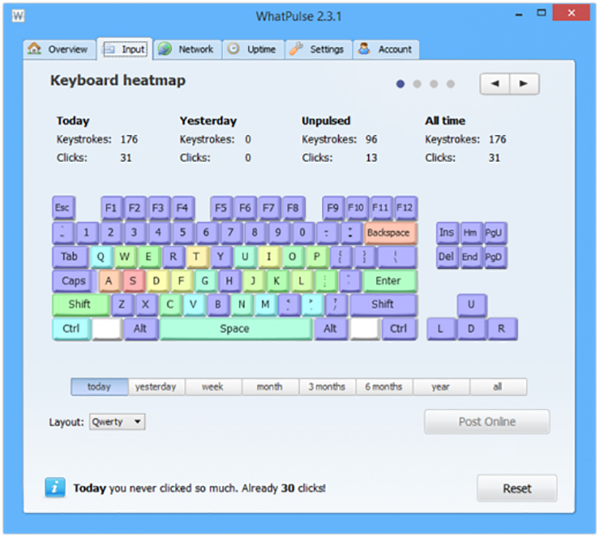Image resolution: width=600 pixels, height=537 pixels.
Task: Show heatmap for today
Action: (x=99, y=387)
